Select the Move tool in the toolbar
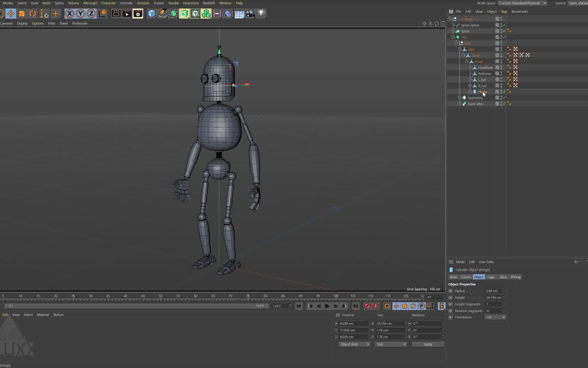 coord(11,14)
